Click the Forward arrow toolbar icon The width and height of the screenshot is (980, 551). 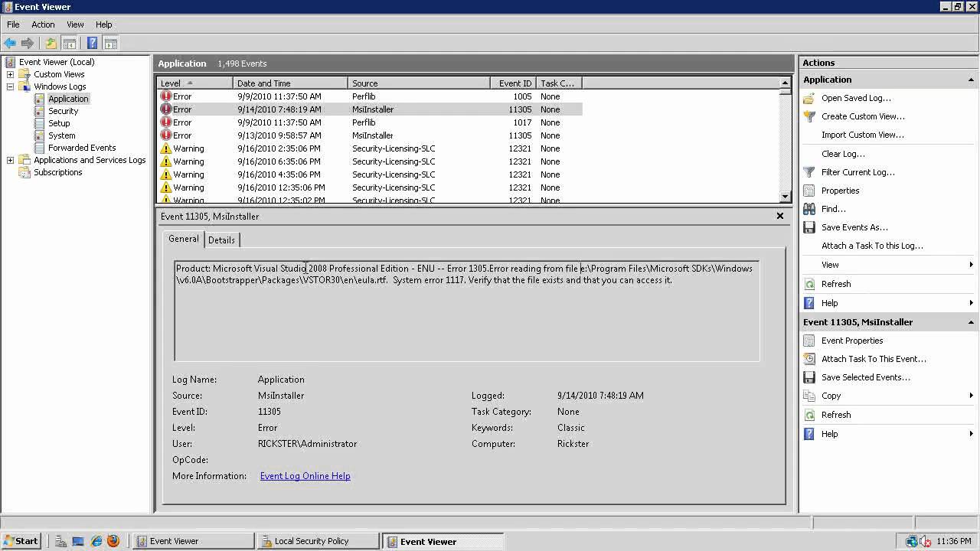[x=28, y=43]
